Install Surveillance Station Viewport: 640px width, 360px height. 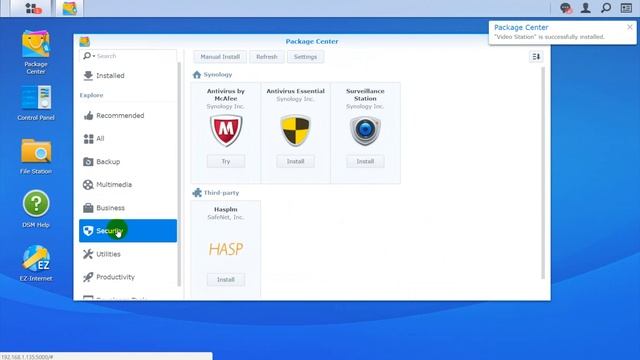point(365,161)
